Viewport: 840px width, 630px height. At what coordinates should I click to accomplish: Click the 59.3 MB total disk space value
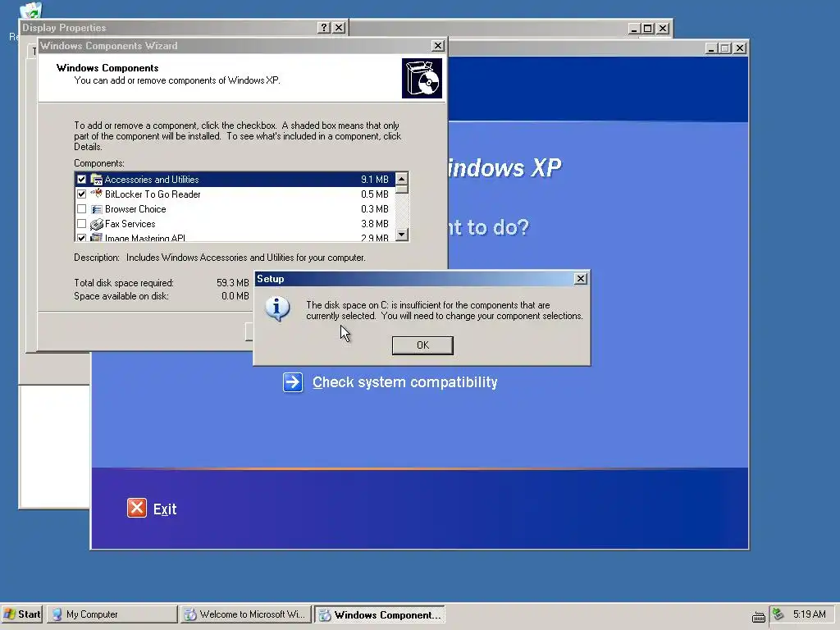click(233, 283)
